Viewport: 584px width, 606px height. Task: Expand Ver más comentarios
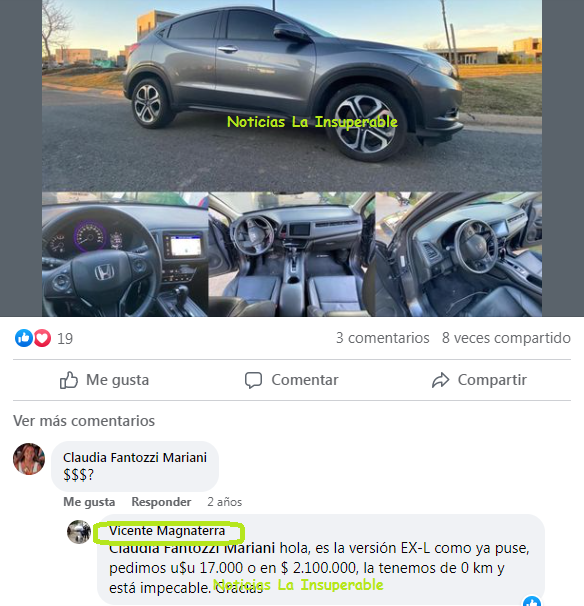84,421
